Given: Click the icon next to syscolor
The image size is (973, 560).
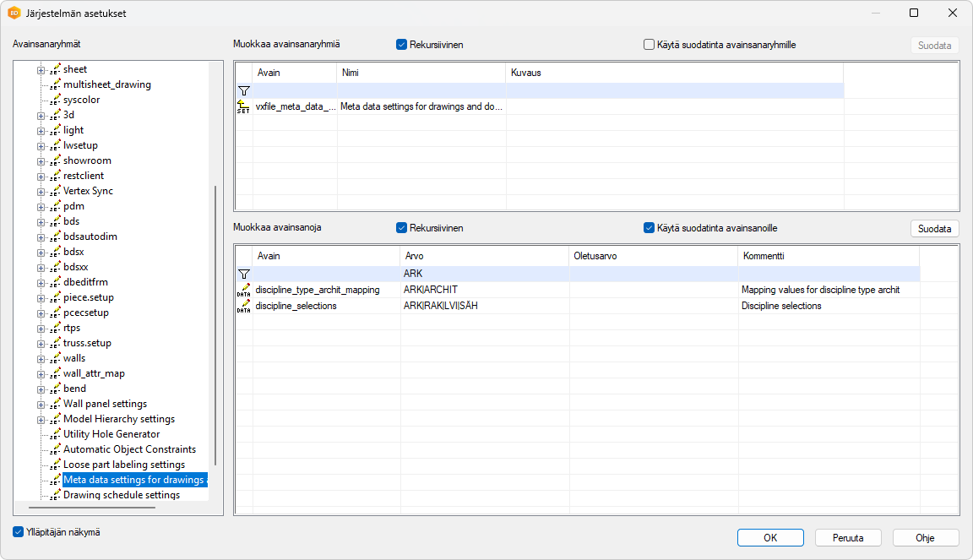Looking at the screenshot, I should (x=55, y=100).
